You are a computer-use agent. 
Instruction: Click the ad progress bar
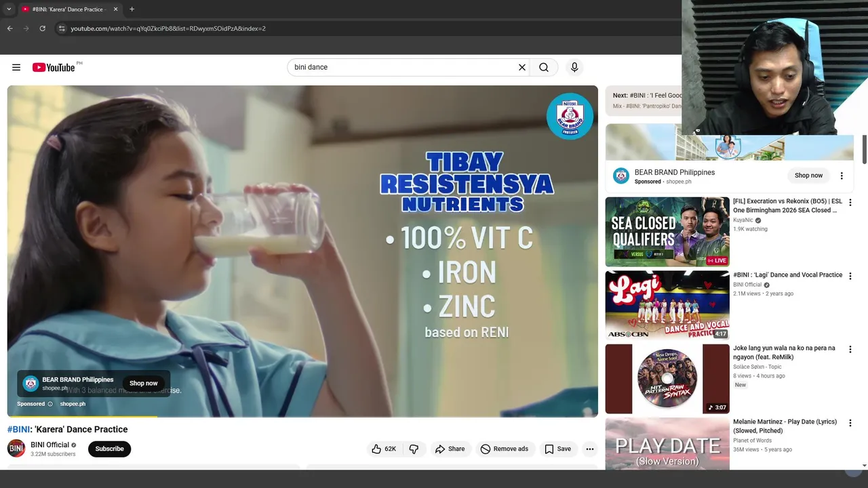coord(302,415)
